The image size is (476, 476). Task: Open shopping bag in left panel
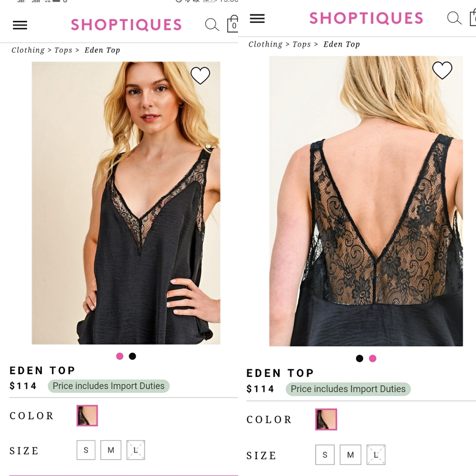pyautogui.click(x=233, y=24)
